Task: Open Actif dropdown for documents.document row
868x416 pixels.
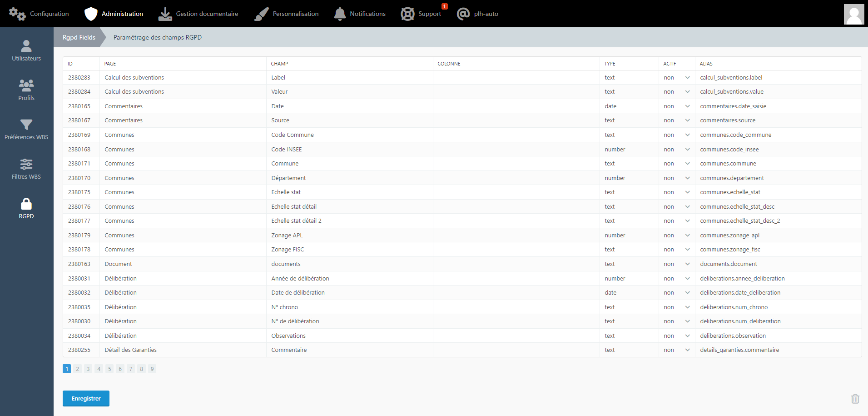Action: (x=676, y=264)
